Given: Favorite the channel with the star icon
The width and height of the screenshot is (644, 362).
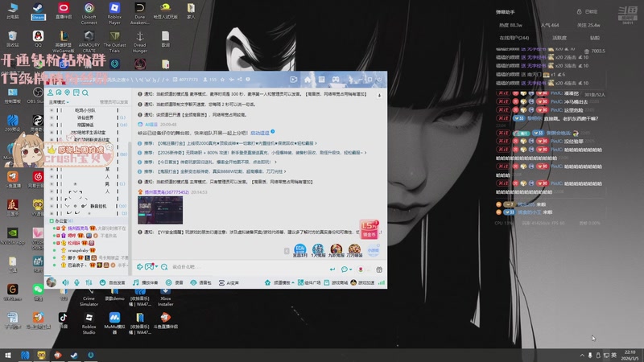Looking at the screenshot, I should pos(223,80).
